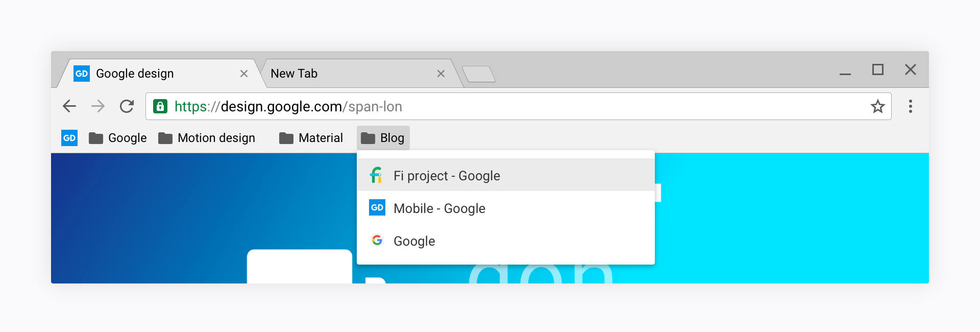Expand the Google bookmarks folder
Viewport: 980px width, 332px height.
[118, 138]
